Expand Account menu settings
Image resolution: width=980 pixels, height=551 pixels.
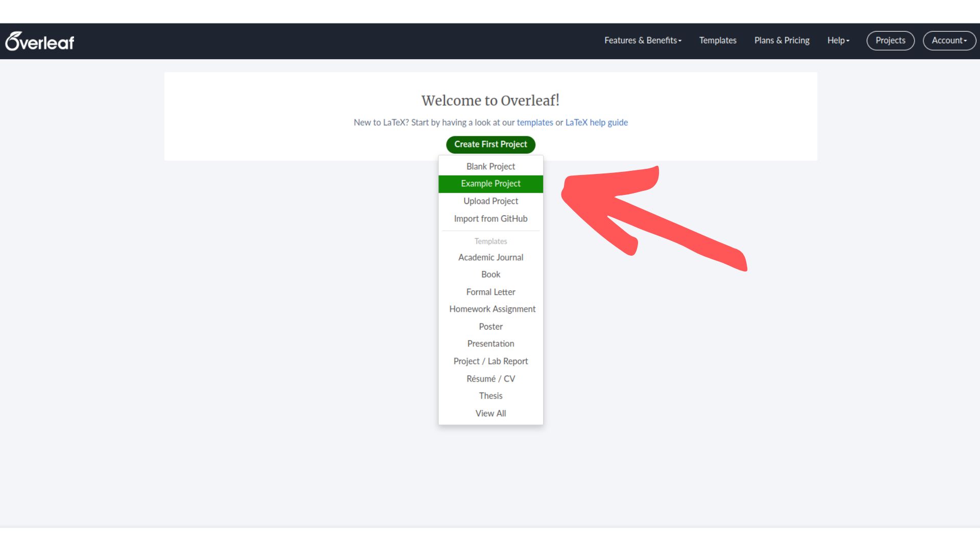(x=950, y=40)
